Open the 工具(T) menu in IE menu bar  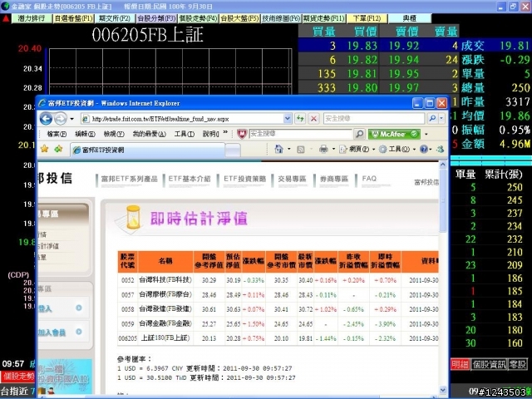coord(185,134)
